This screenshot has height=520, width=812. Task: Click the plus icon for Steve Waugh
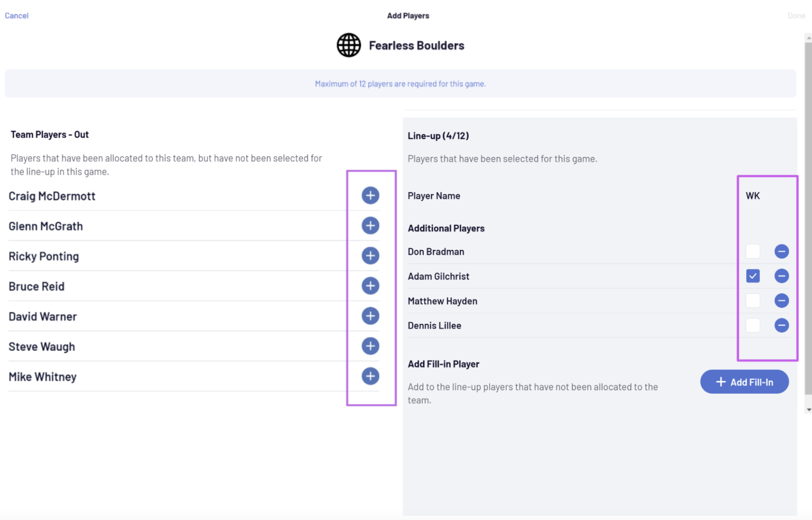coord(370,346)
